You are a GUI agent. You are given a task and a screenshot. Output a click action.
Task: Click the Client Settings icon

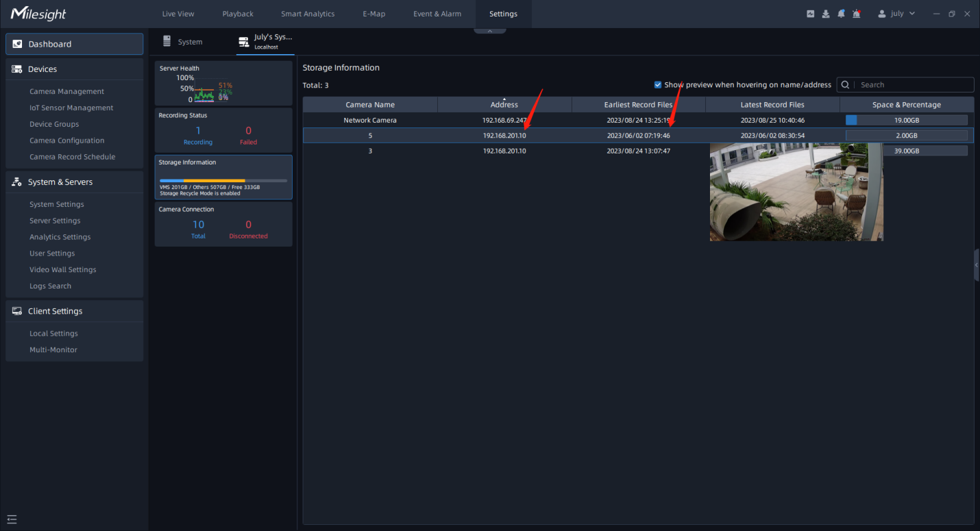coord(16,310)
